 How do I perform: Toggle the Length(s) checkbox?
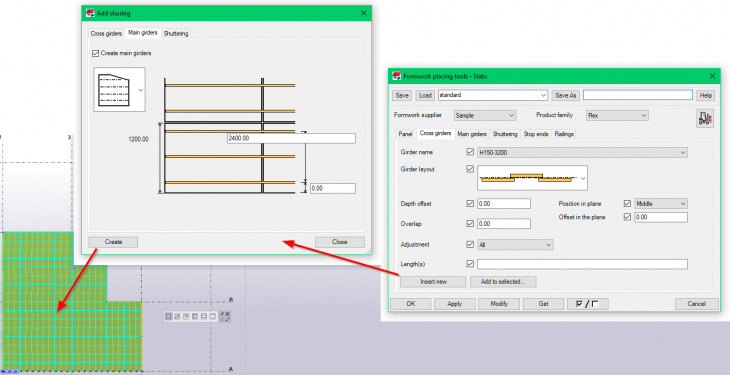pos(470,264)
